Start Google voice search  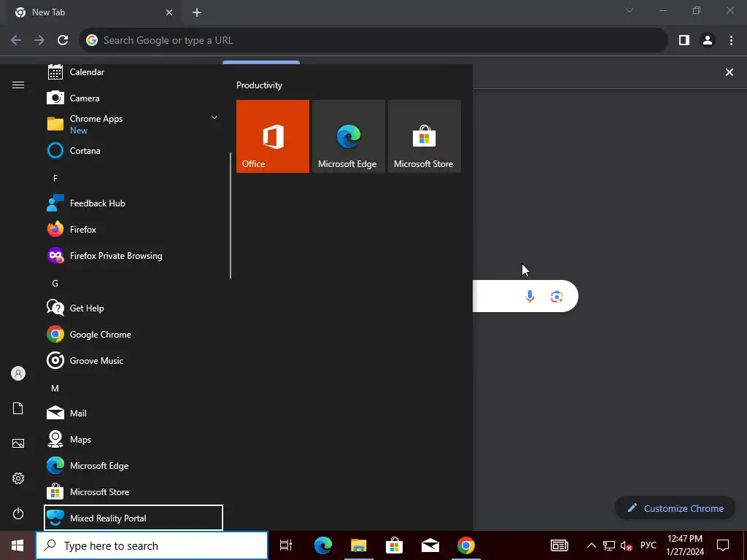[530, 296]
